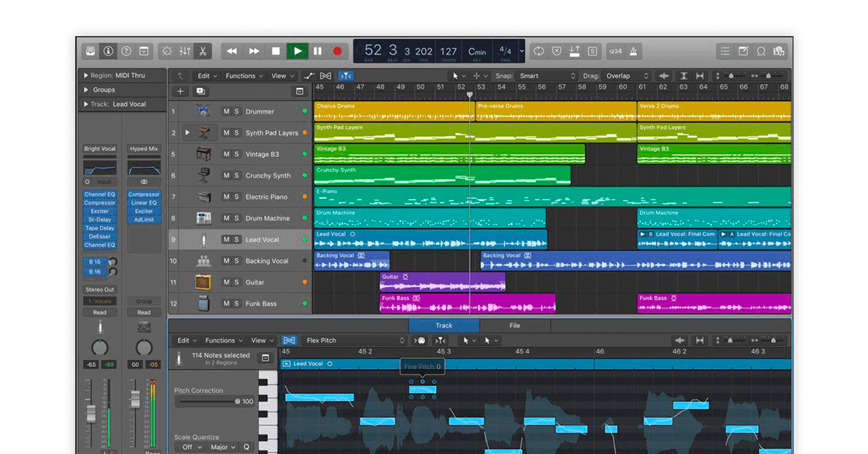This screenshot has height=454, width=868.
Task: Click the Stereo Out output slot
Action: point(100,290)
